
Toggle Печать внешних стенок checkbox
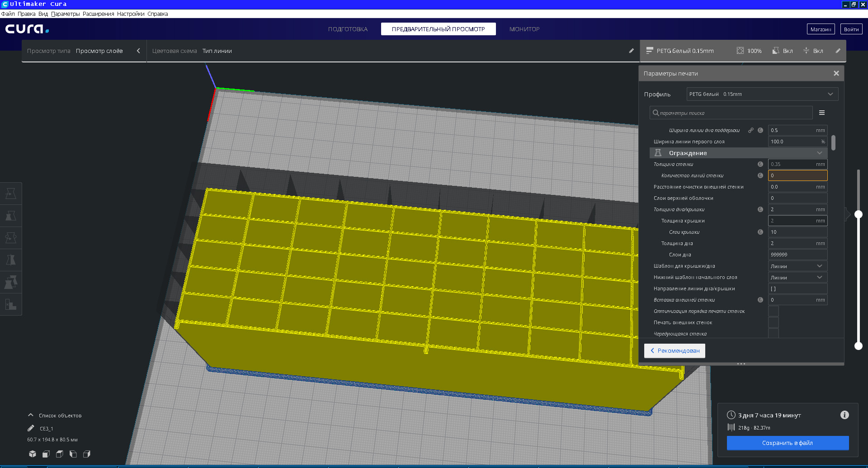[774, 322]
